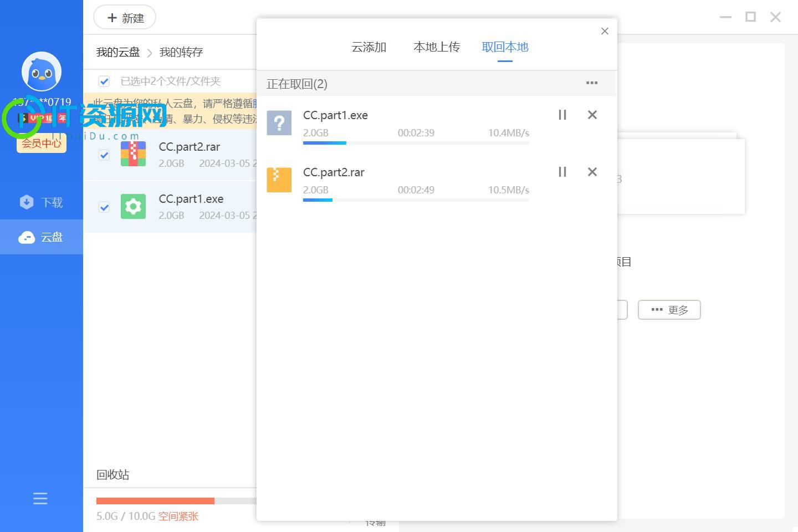Click the yellow archive icon of CC.part2.rar download
This screenshot has width=798, height=532.
(279, 180)
